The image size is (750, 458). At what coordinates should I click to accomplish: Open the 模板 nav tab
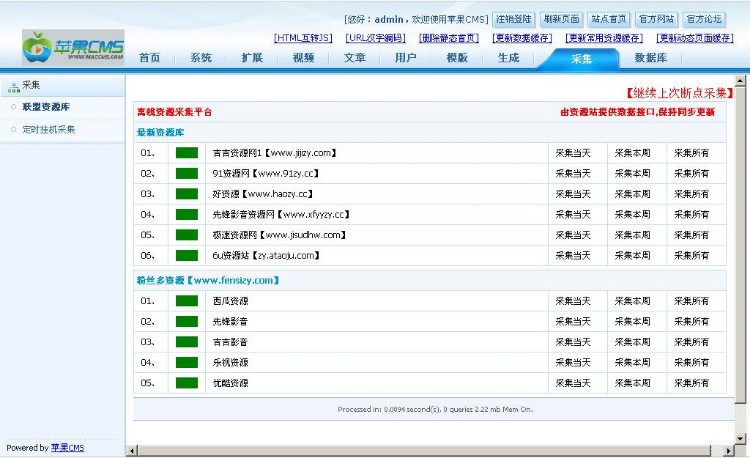coord(457,58)
